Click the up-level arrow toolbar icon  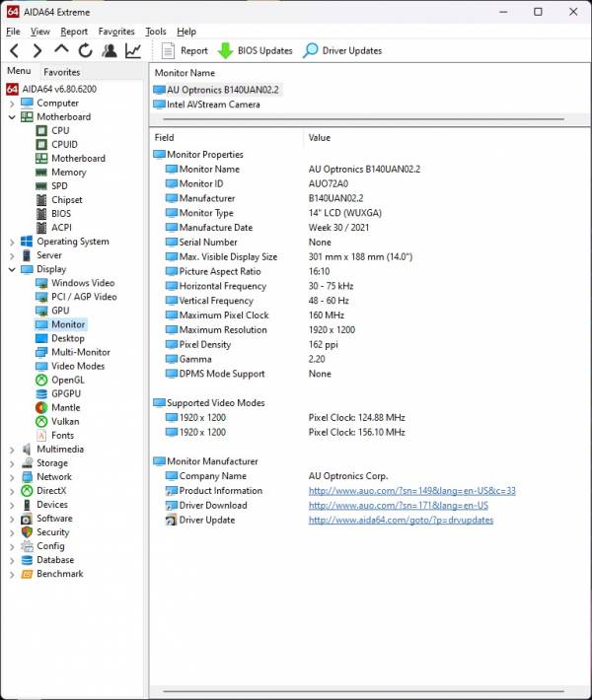pyautogui.click(x=61, y=49)
